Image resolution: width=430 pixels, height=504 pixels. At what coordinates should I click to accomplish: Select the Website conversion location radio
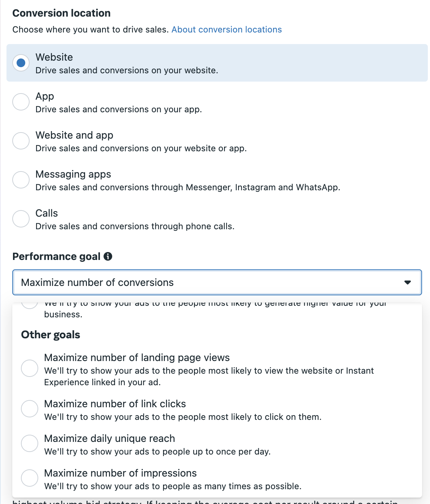click(x=21, y=63)
